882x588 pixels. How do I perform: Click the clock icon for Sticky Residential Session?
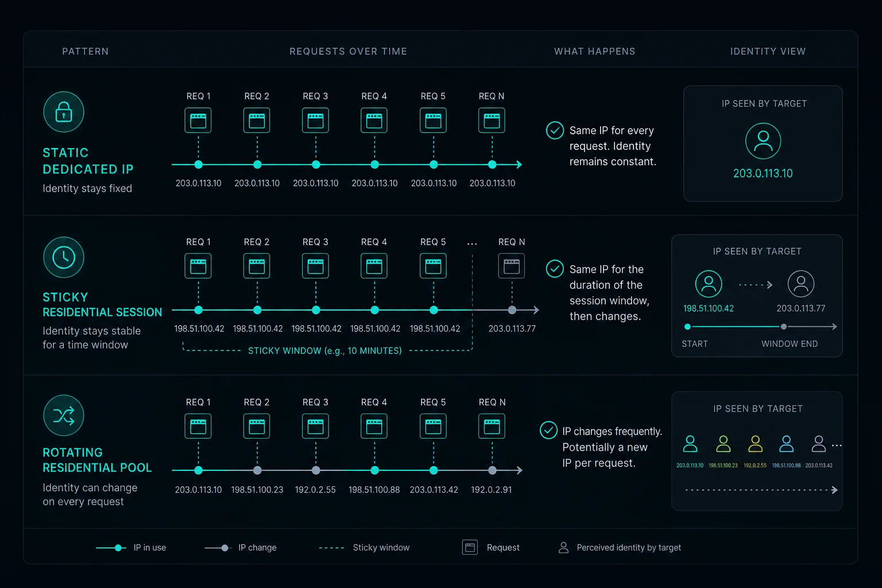[64, 257]
